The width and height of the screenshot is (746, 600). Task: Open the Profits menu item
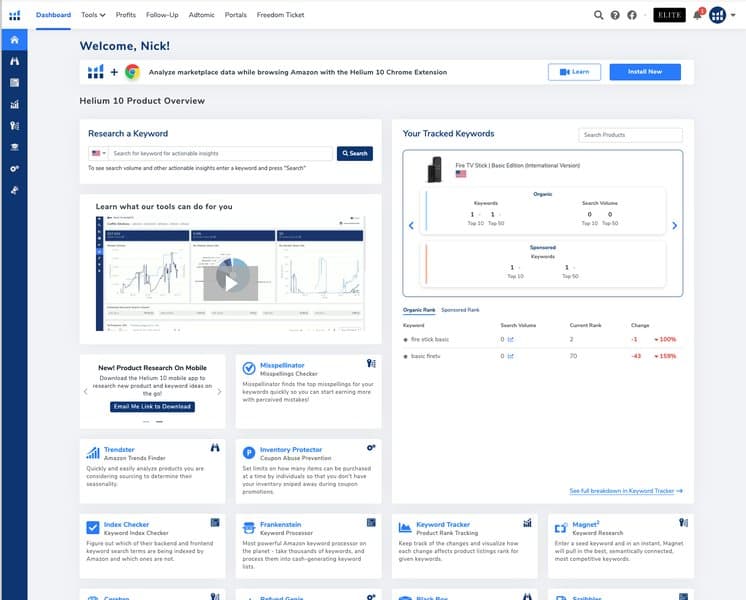[125, 15]
